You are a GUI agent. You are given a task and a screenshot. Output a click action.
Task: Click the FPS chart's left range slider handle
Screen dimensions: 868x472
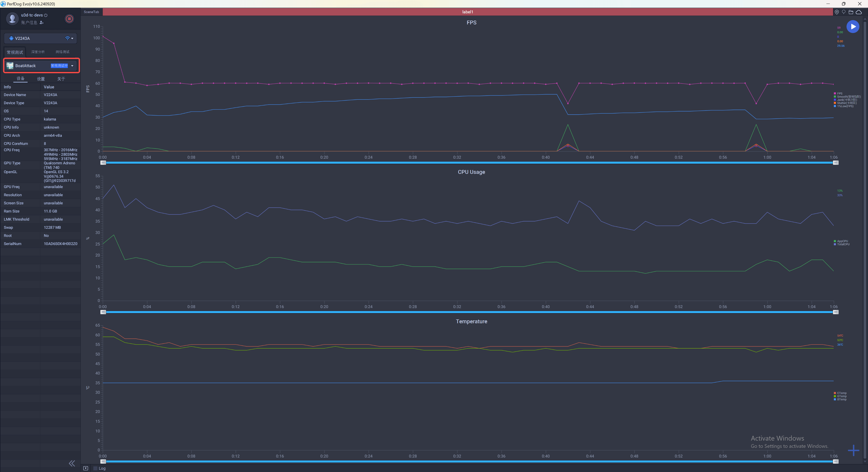click(x=103, y=163)
